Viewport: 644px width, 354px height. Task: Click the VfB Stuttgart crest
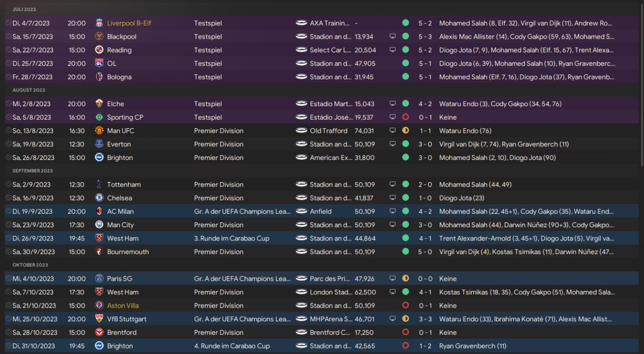(99, 319)
